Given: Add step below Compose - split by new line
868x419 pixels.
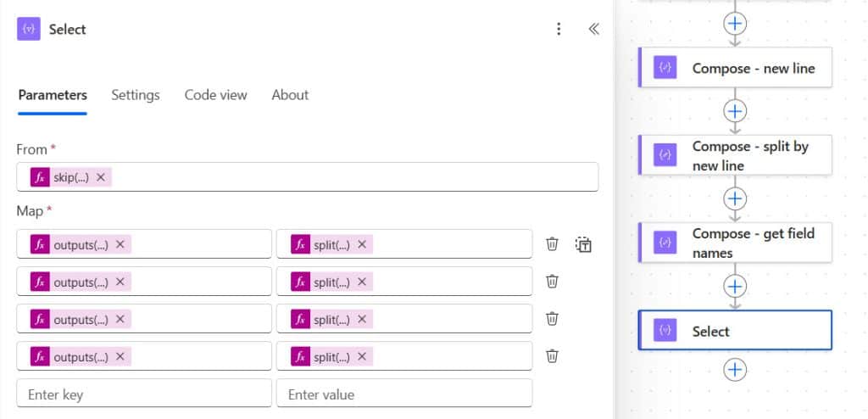Looking at the screenshot, I should pyautogui.click(x=735, y=198).
